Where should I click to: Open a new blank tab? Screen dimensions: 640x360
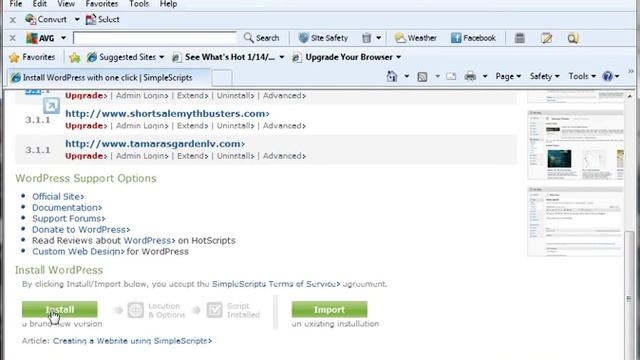(x=222, y=78)
